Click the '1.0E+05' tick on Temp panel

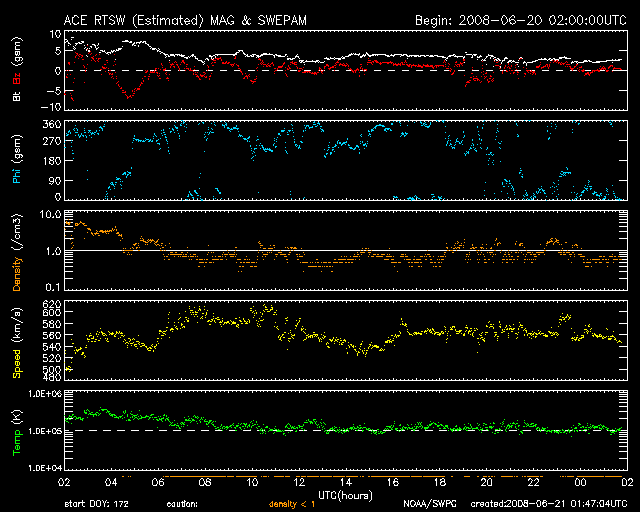pyautogui.click(x=45, y=431)
